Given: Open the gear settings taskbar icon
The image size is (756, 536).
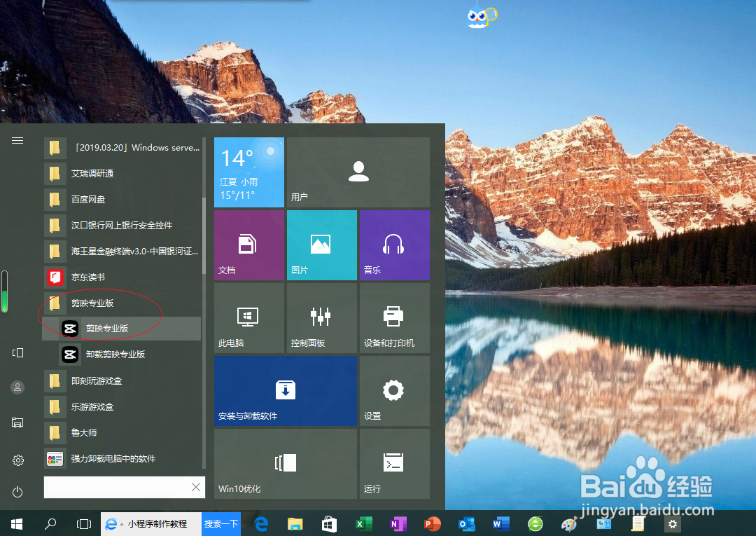Looking at the screenshot, I should coord(672,524).
